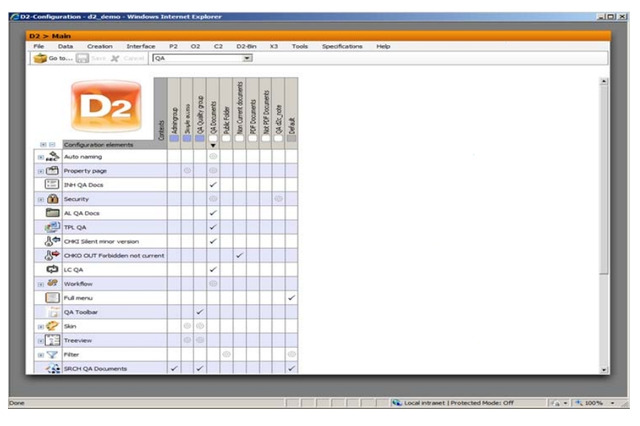Click the Go to... button label
Viewport: 640px width, 426px height.
click(60, 58)
